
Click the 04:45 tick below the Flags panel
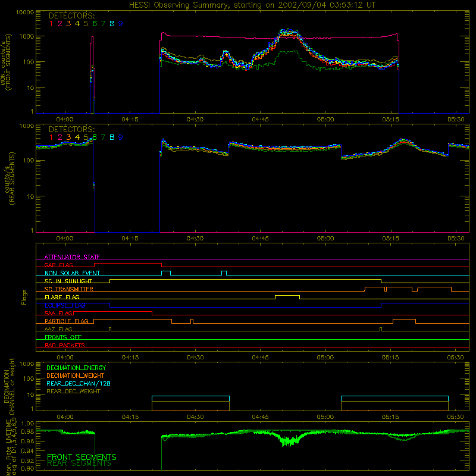[260, 358]
